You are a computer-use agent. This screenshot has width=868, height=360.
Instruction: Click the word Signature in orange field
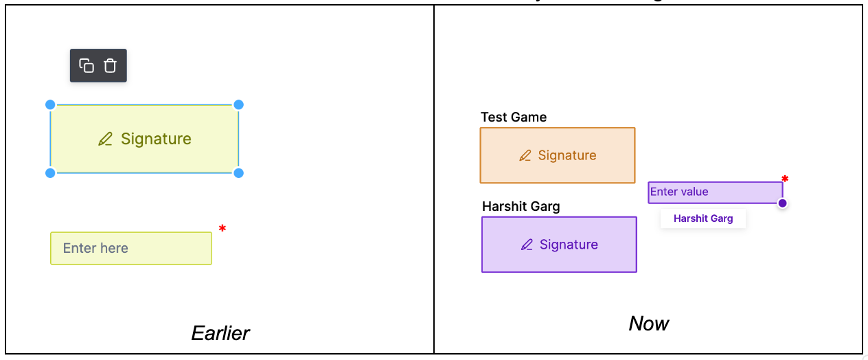567,156
